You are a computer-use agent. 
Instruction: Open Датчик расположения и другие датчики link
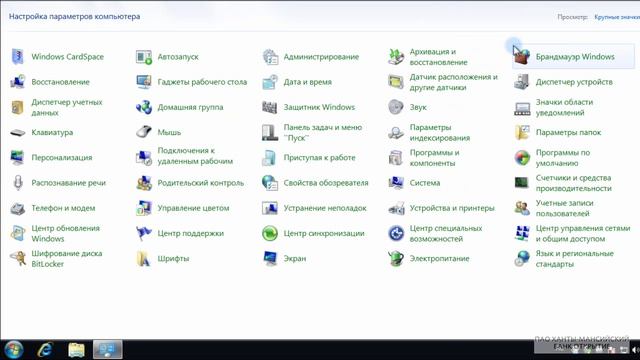453,82
